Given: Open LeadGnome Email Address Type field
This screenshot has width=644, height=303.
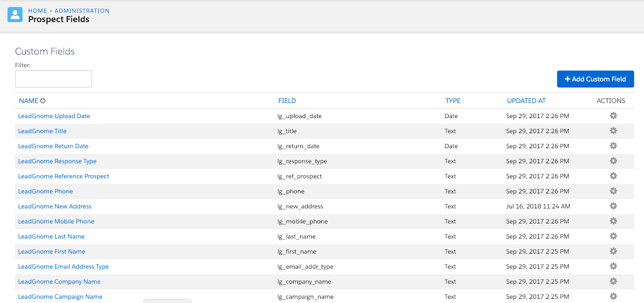Looking at the screenshot, I should 63,266.
